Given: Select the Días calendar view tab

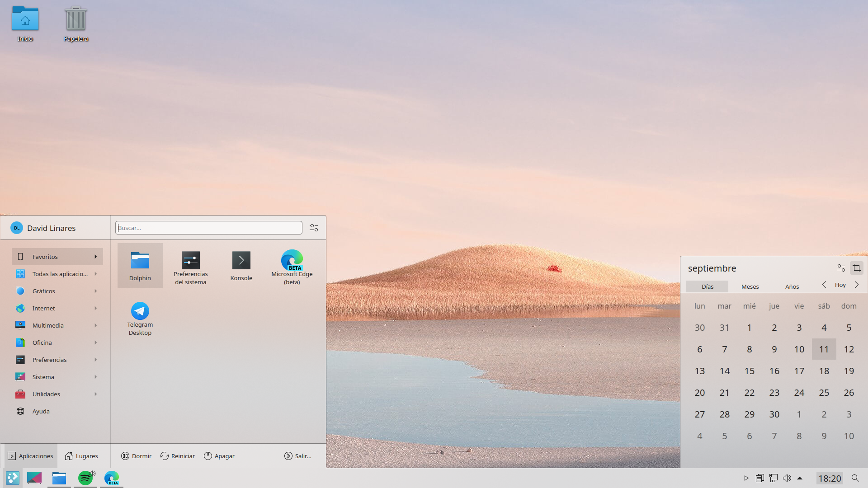Looking at the screenshot, I should click(x=708, y=286).
